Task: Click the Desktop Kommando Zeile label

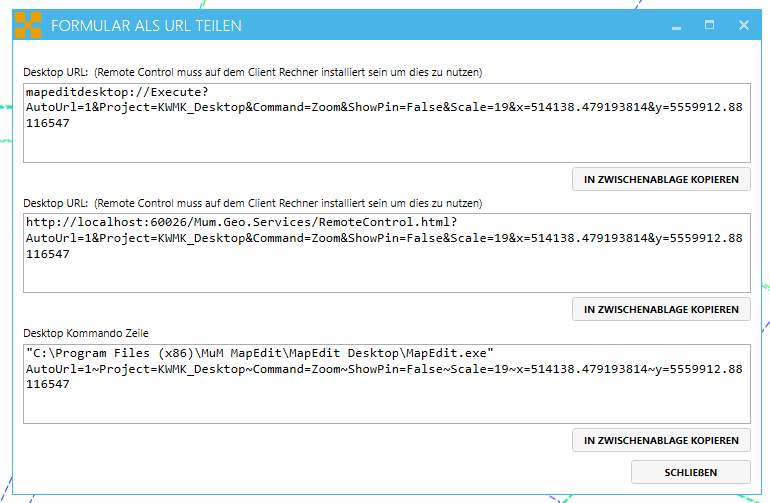Action: pyautogui.click(x=87, y=332)
